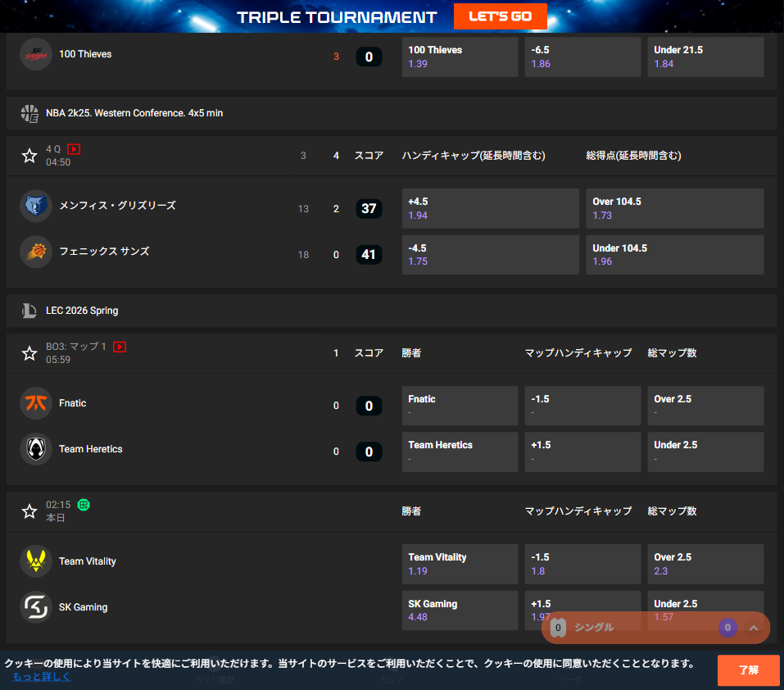Select Under 21.5 odds 1.84

(x=705, y=57)
